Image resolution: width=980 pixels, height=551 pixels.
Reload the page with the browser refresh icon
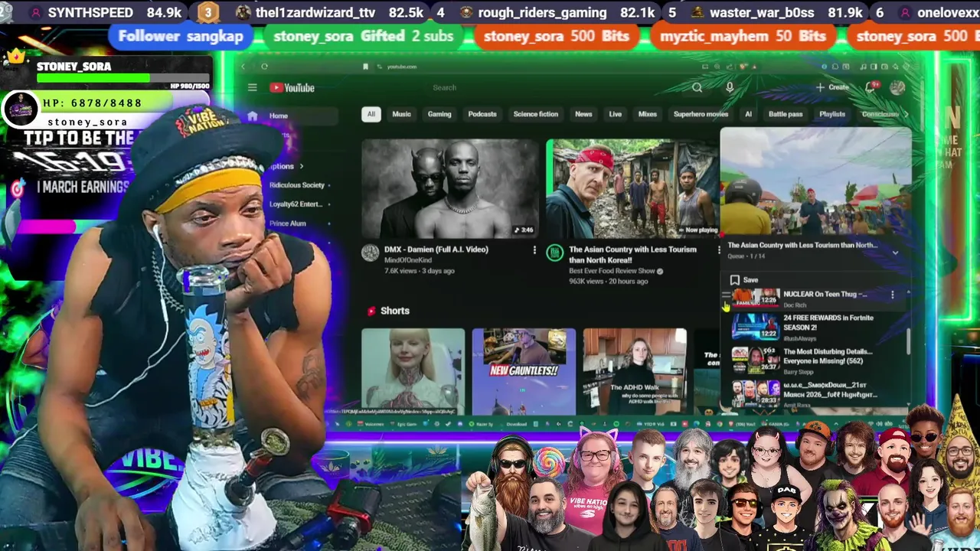tap(264, 67)
